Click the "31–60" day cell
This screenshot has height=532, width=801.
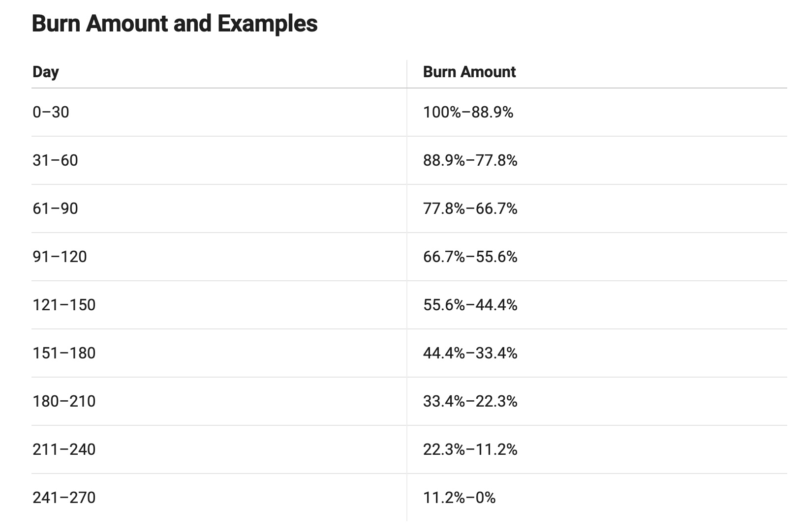coord(55,160)
